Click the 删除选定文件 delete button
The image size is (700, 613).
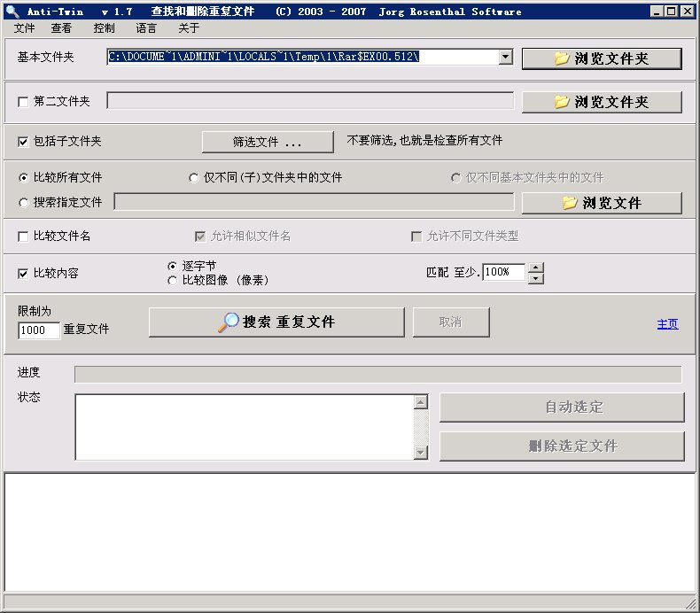point(562,446)
